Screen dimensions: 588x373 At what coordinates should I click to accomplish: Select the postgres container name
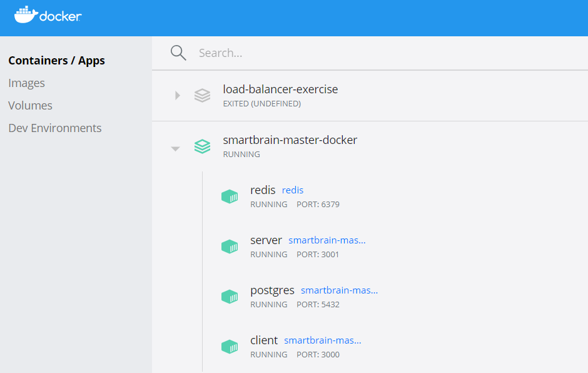point(272,290)
